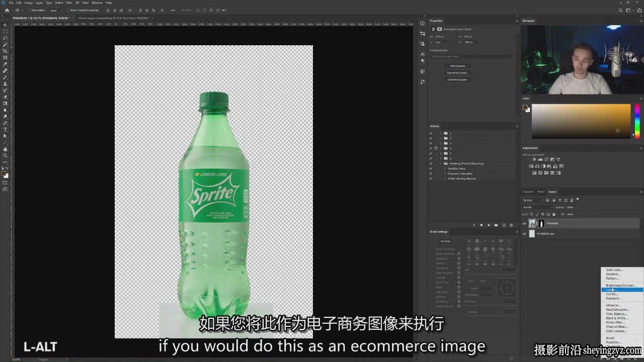This screenshot has height=362, width=644.
Task: Select the Eraser tool
Action: click(6, 97)
